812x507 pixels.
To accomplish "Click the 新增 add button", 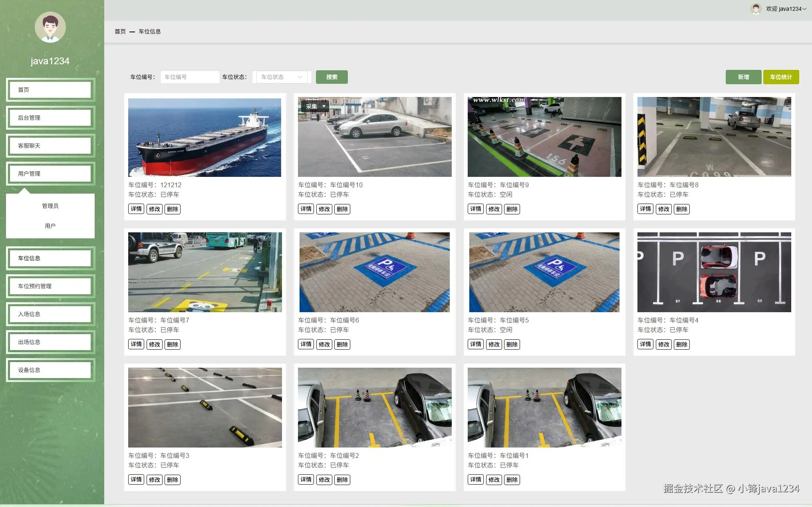I will coord(743,77).
